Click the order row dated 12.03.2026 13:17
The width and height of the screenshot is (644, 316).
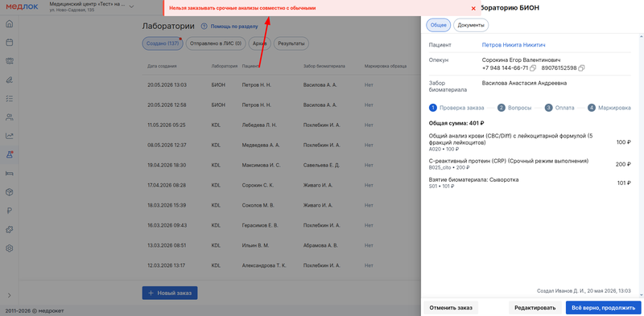tap(281, 265)
